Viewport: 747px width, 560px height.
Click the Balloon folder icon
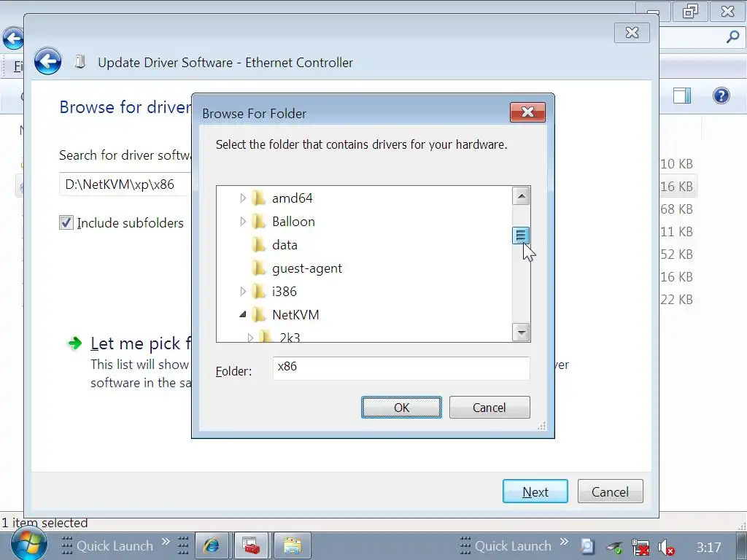[x=258, y=222]
